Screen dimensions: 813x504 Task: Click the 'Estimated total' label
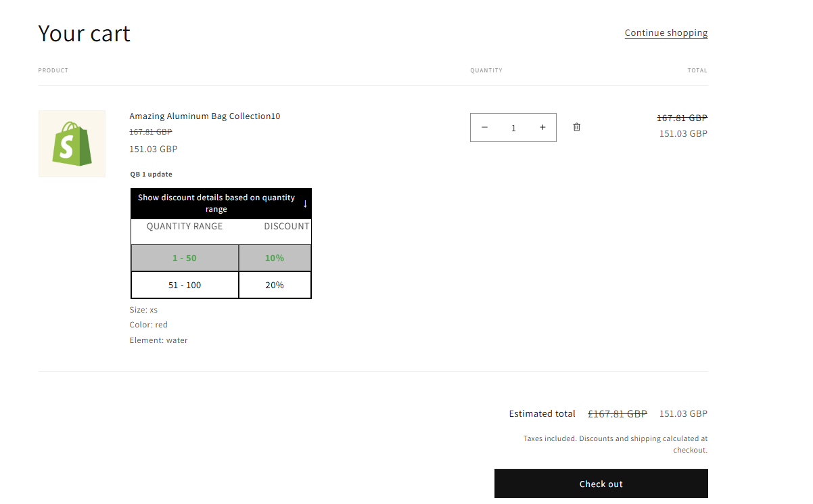point(542,414)
